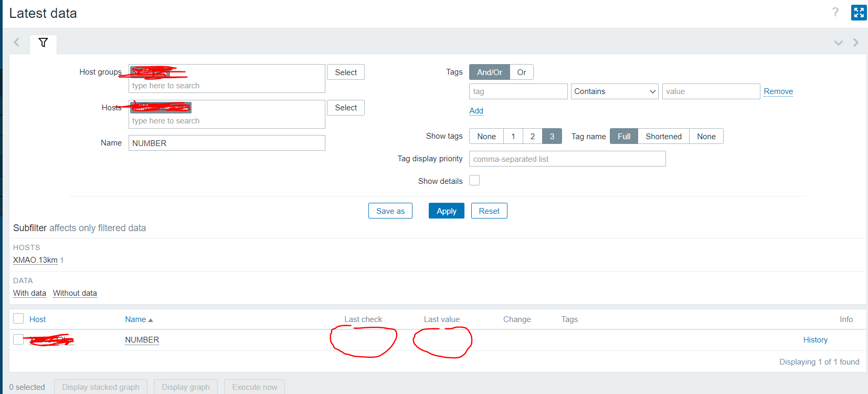Set Tag name to Full
This screenshot has height=394, width=868.
(x=624, y=137)
